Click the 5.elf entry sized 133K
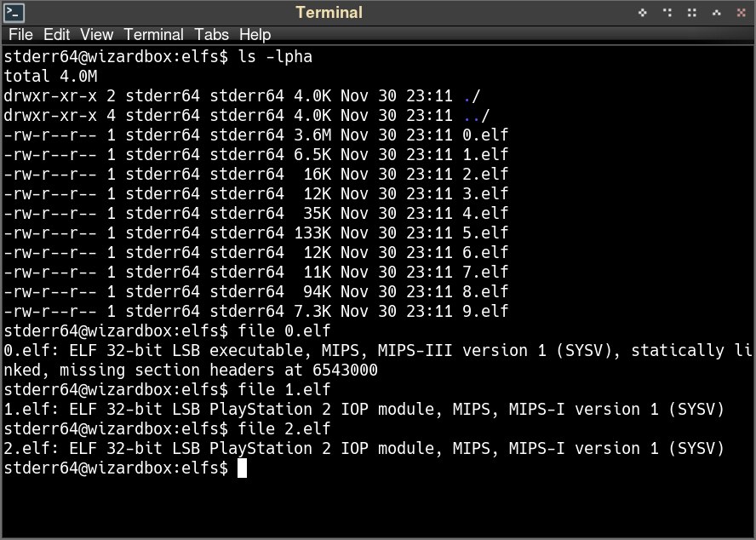 point(485,233)
